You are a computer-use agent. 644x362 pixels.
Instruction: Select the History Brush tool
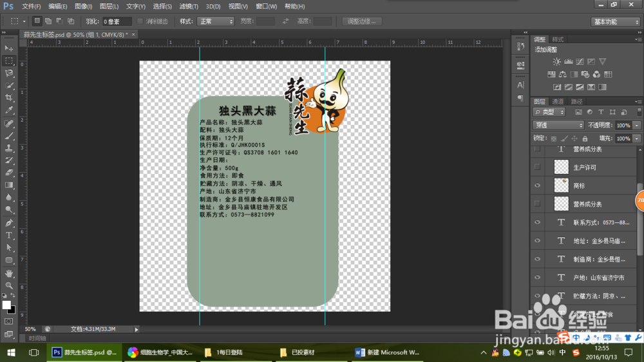(8, 160)
